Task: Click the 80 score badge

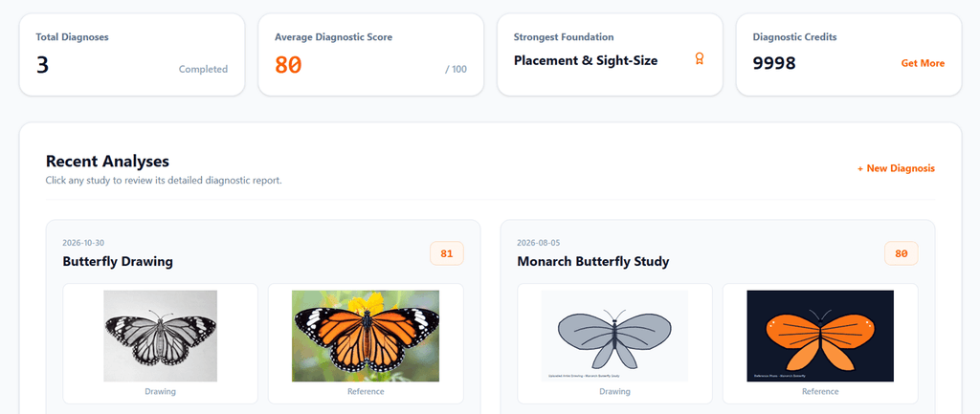Action: coord(902,253)
